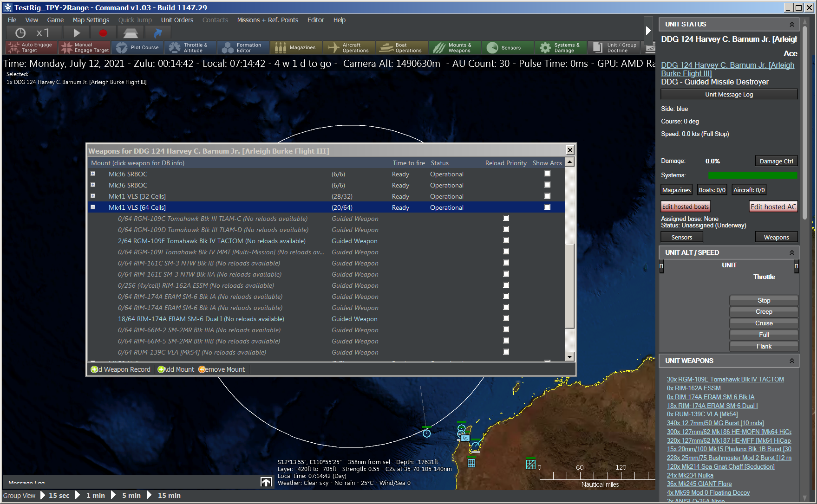Open Auto Engage Target
Viewport: 817px width, 504px height.
click(31, 48)
